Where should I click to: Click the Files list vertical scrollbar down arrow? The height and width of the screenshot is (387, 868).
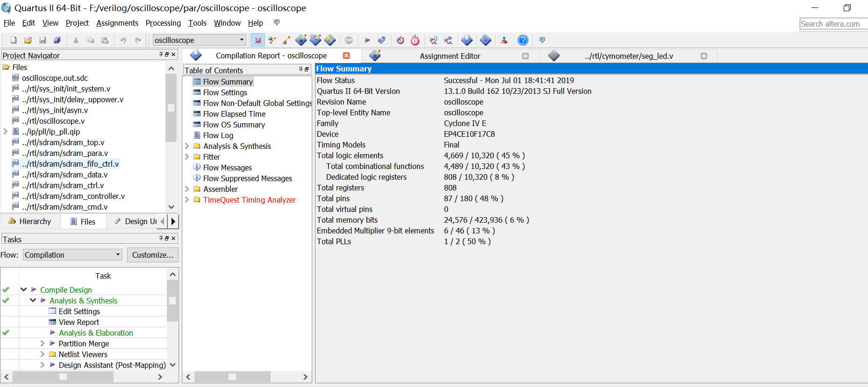pyautogui.click(x=171, y=207)
